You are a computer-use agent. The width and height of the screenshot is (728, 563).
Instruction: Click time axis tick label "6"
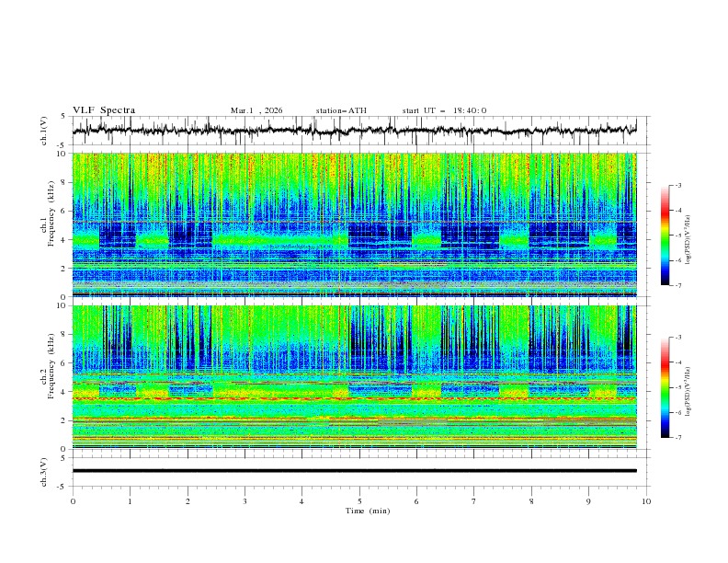416,501
